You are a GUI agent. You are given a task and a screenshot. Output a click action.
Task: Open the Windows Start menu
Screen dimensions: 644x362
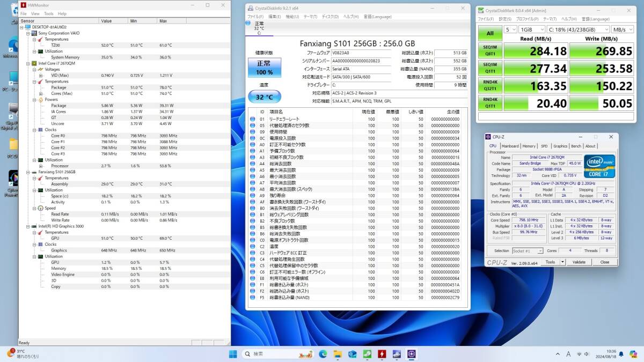(x=233, y=354)
